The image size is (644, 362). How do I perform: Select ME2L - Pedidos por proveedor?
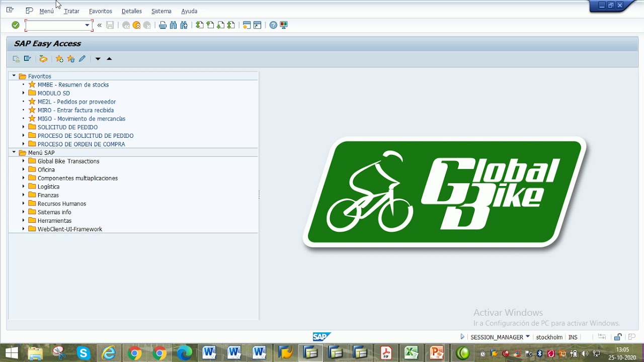[76, 102]
